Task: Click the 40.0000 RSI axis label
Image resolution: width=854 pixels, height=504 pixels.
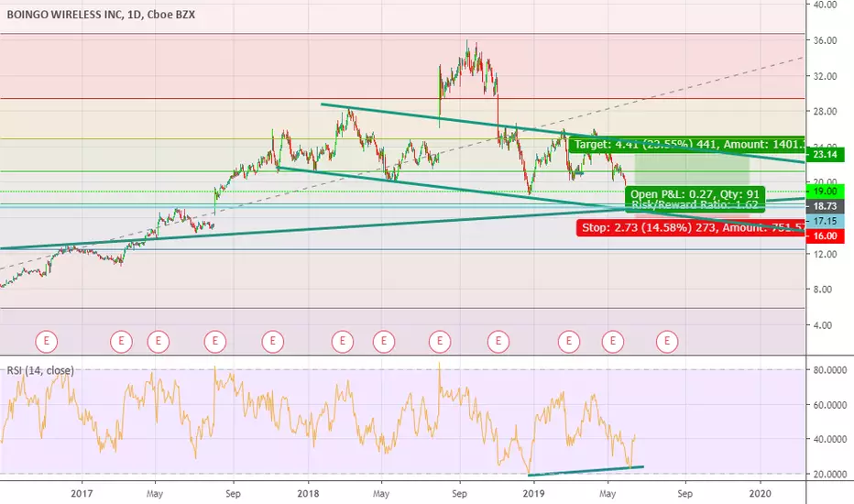Action: (830, 439)
